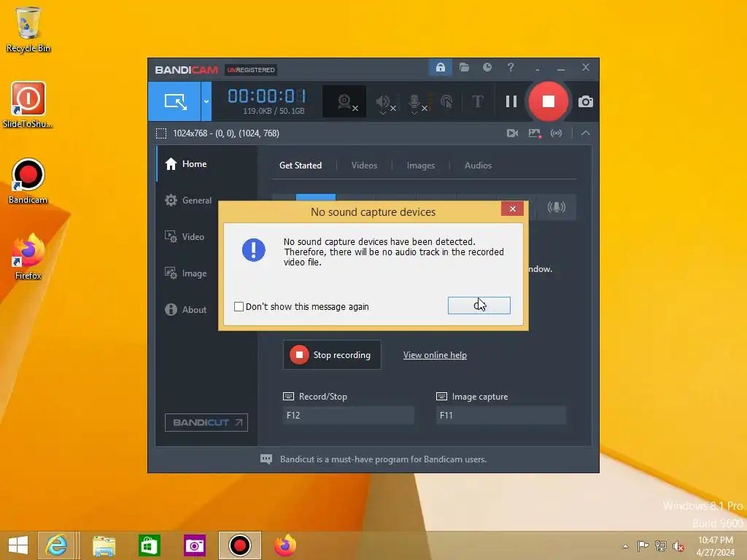Open File Explorer from the taskbar

(104, 545)
